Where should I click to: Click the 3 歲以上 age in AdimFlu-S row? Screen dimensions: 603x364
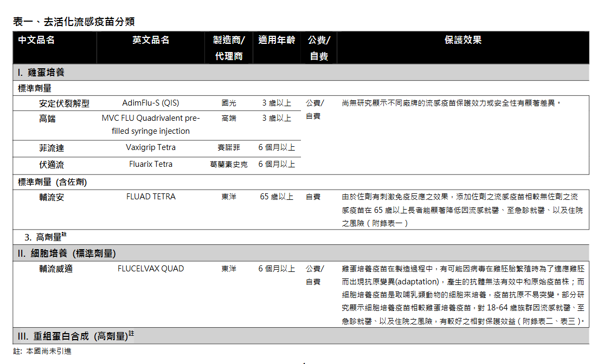click(277, 103)
